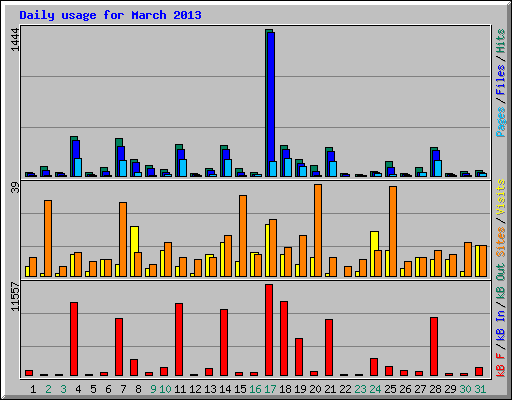Viewport: 512px width, 400px height.
Task: Click day 14 label on x-axis
Action: click(225, 389)
